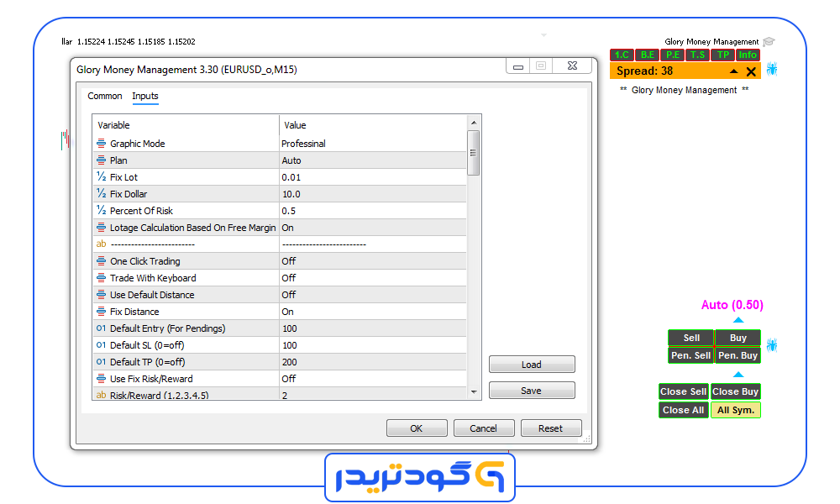Screen dimensions: 840x504
Task: Click the Risk/Reward ab string icon
Action: pos(102,396)
